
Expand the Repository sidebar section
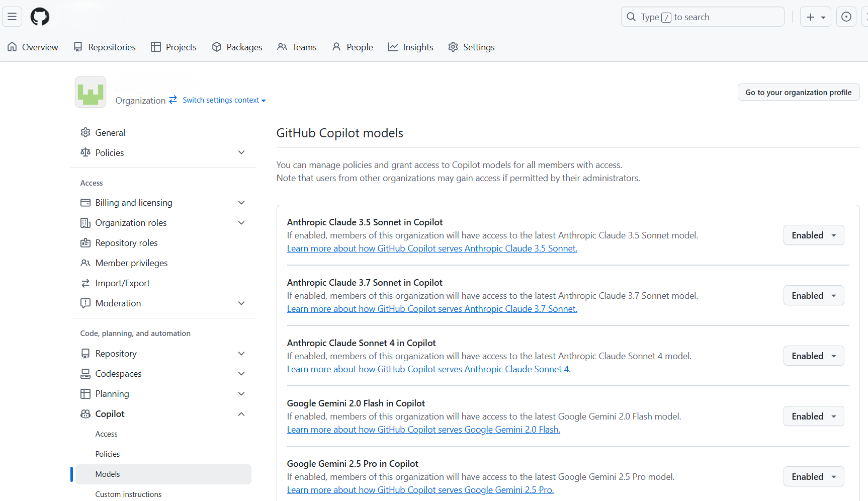pos(241,354)
